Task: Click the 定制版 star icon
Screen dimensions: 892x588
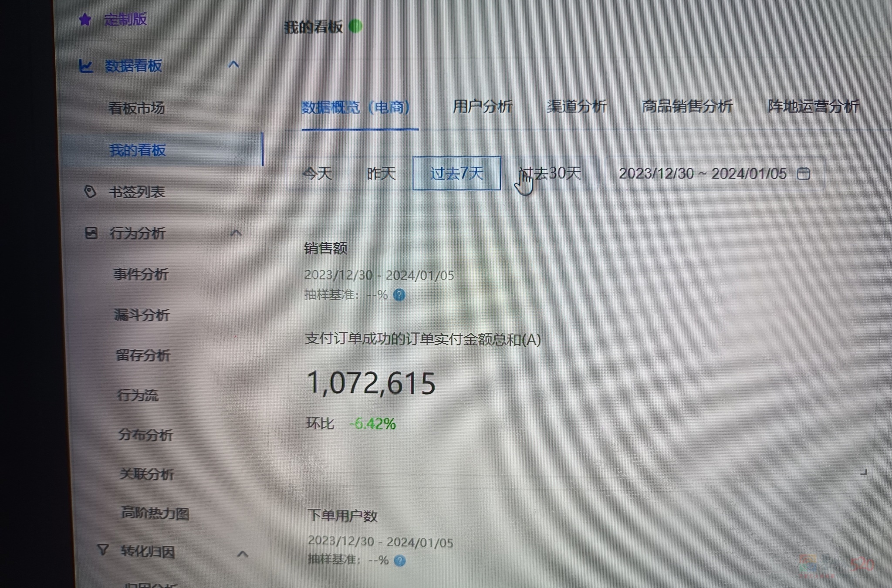Action: tap(85, 19)
